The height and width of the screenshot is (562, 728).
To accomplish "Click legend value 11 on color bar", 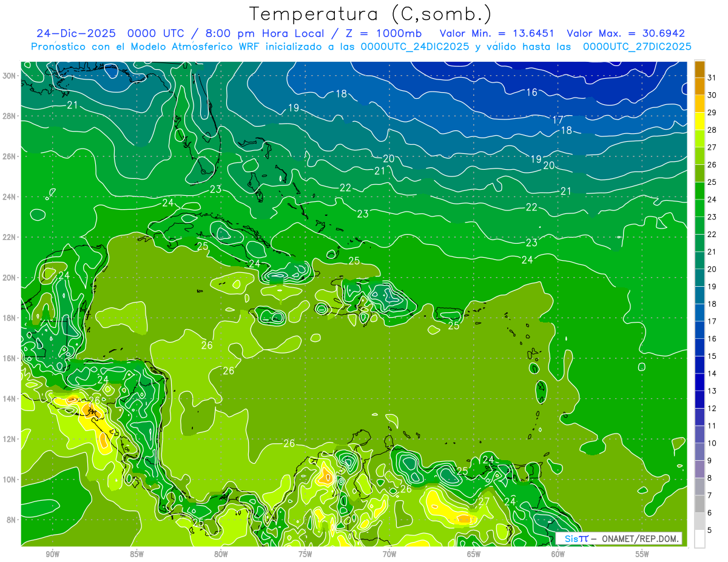I will [x=712, y=426].
